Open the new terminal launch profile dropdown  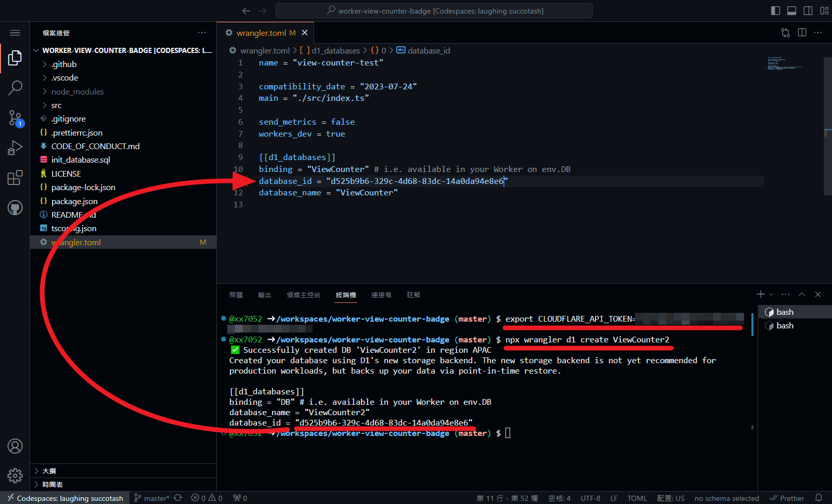click(x=771, y=295)
